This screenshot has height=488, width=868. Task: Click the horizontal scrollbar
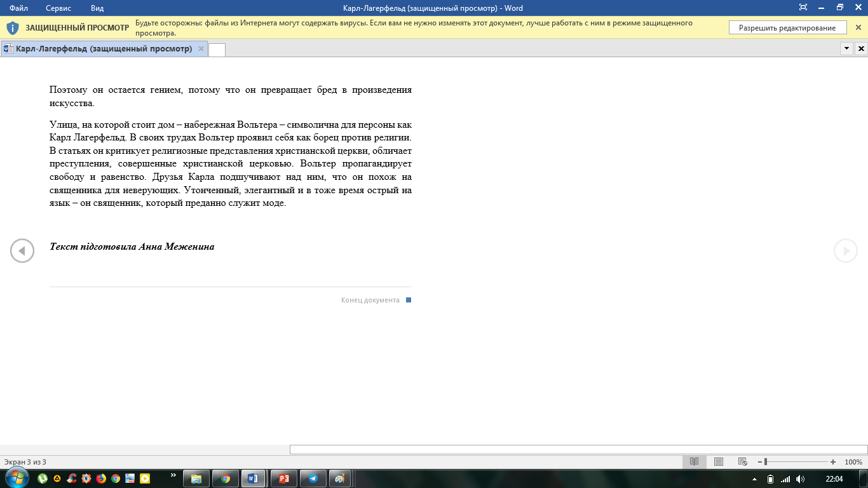coord(578,449)
